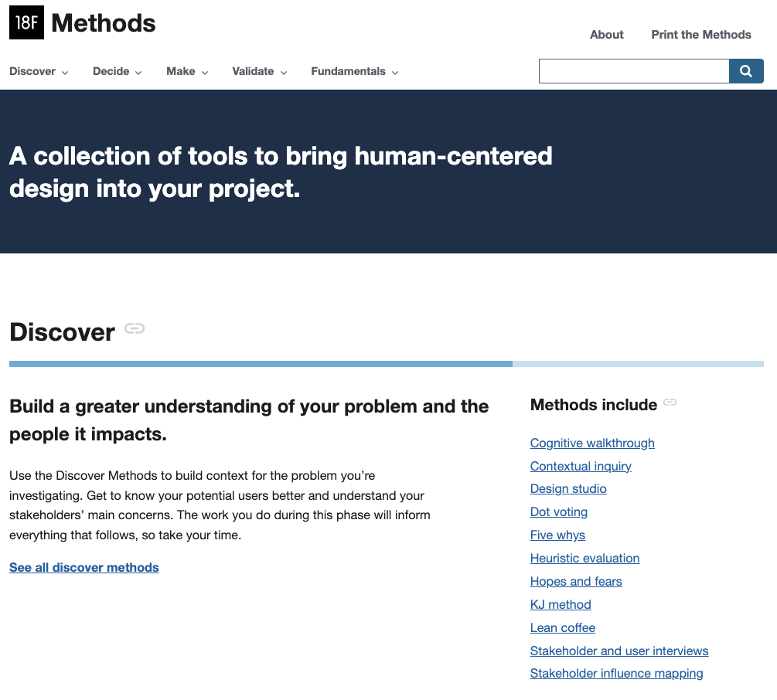Open the About page
Image resolution: width=777 pixels, height=700 pixels.
[x=606, y=35]
